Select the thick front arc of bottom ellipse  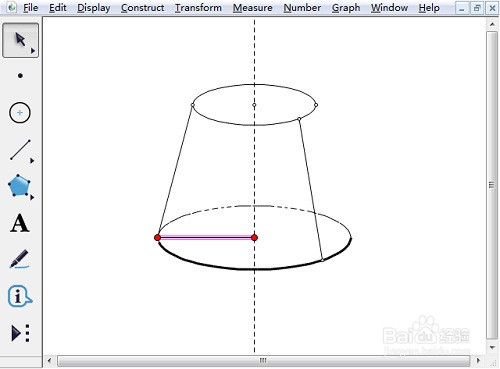pos(254,268)
